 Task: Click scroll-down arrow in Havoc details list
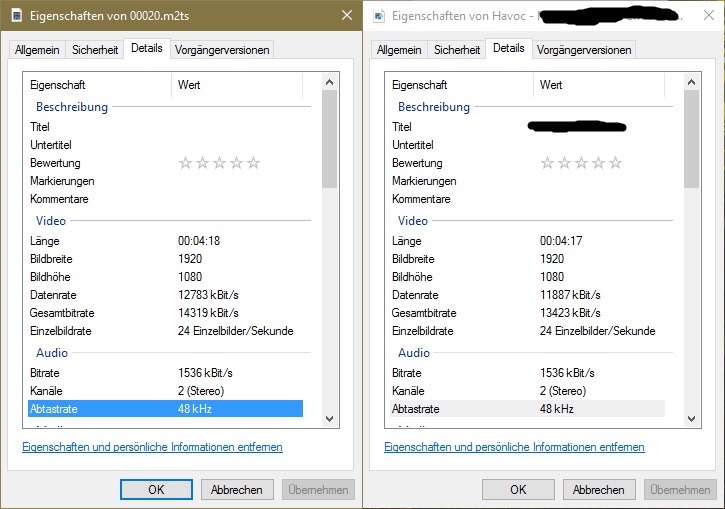click(x=691, y=419)
